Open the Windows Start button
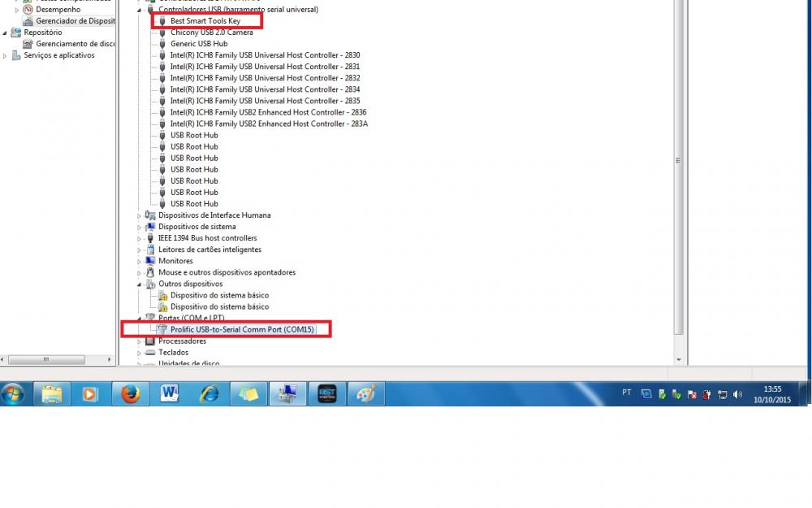The height and width of the screenshot is (508, 812). click(x=12, y=394)
